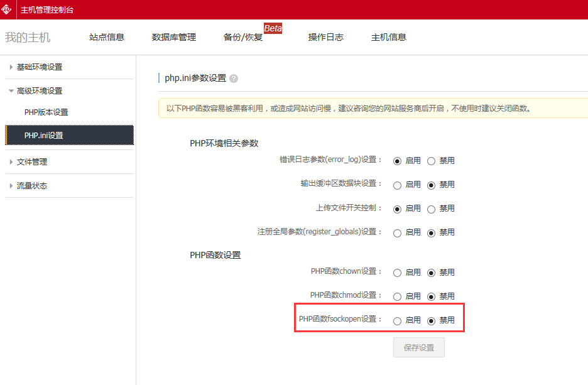Screen dimensions: 588x385
Task: Click 我的主机 heading link
Action: click(x=28, y=37)
